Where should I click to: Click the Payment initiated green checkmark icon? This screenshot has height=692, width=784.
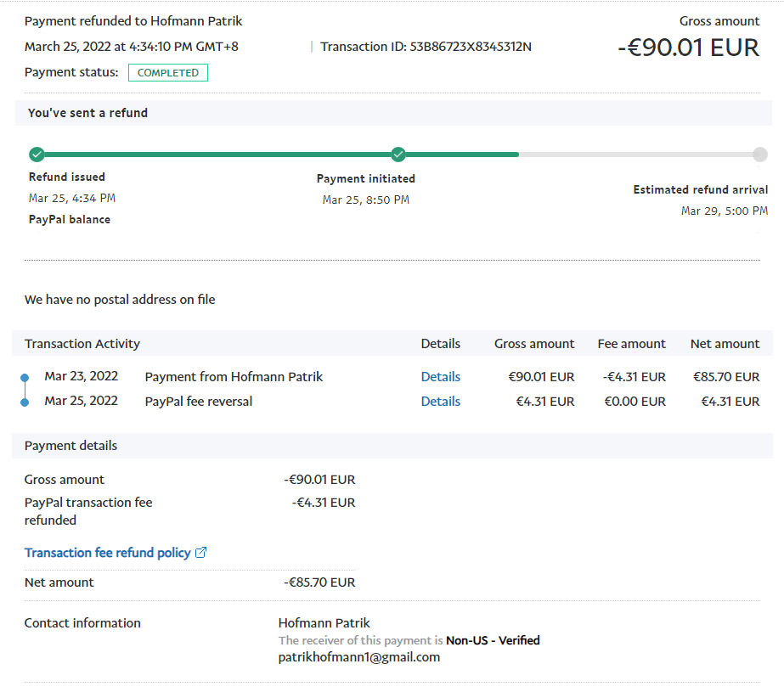pyautogui.click(x=398, y=155)
